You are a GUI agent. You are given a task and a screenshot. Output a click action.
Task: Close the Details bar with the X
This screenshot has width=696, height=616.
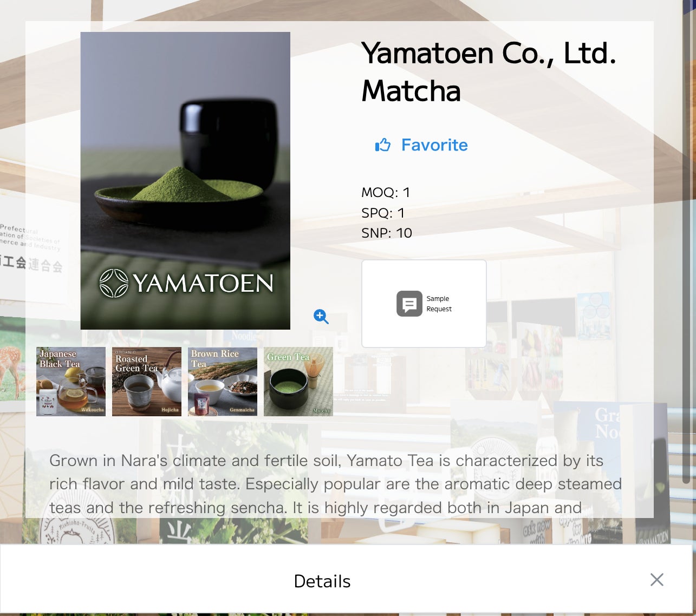click(657, 580)
